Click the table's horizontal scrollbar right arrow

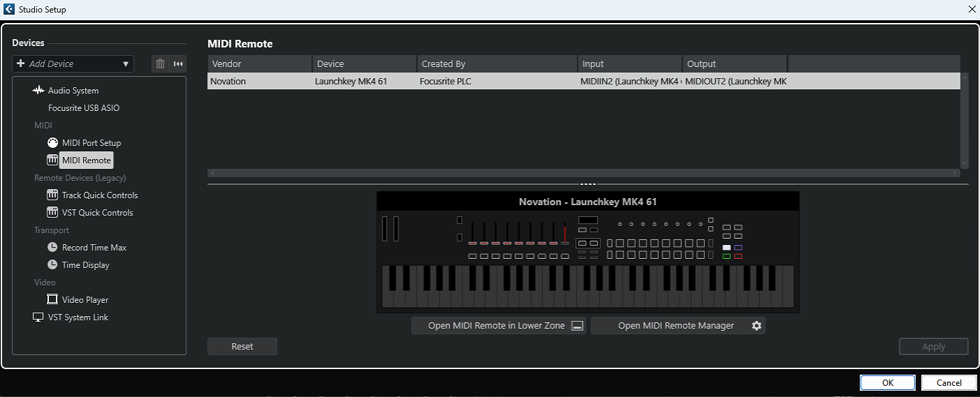pyautogui.click(x=956, y=173)
